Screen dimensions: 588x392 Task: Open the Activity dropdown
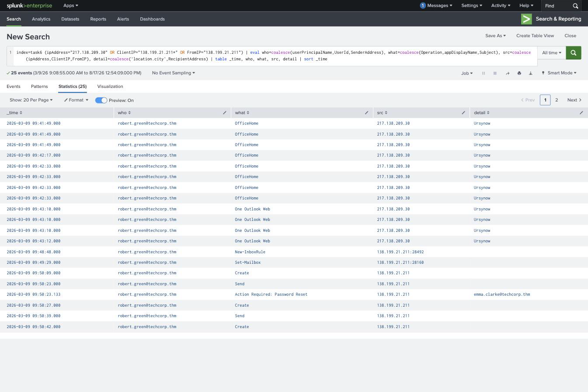click(x=501, y=6)
